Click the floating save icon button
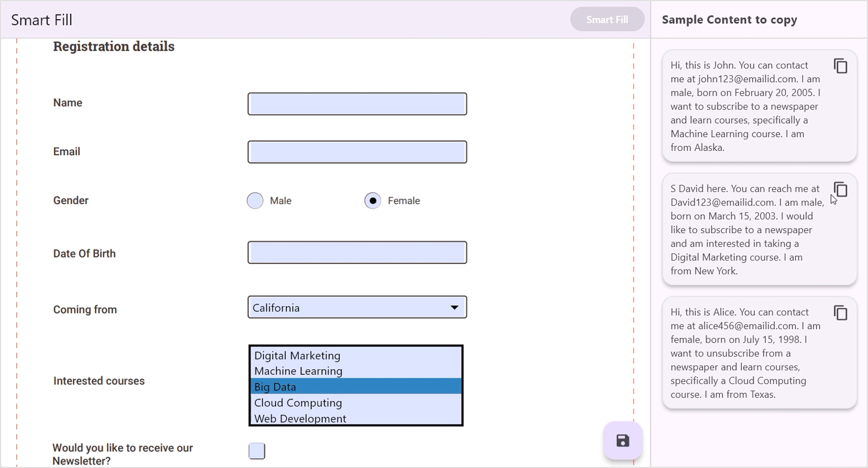The image size is (868, 468). tap(623, 441)
